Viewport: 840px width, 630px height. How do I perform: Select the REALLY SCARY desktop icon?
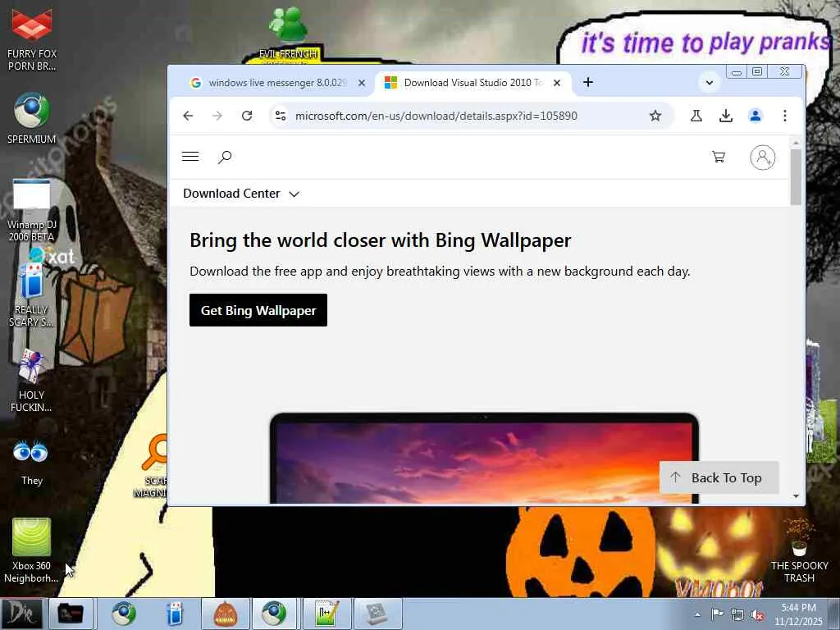click(32, 294)
